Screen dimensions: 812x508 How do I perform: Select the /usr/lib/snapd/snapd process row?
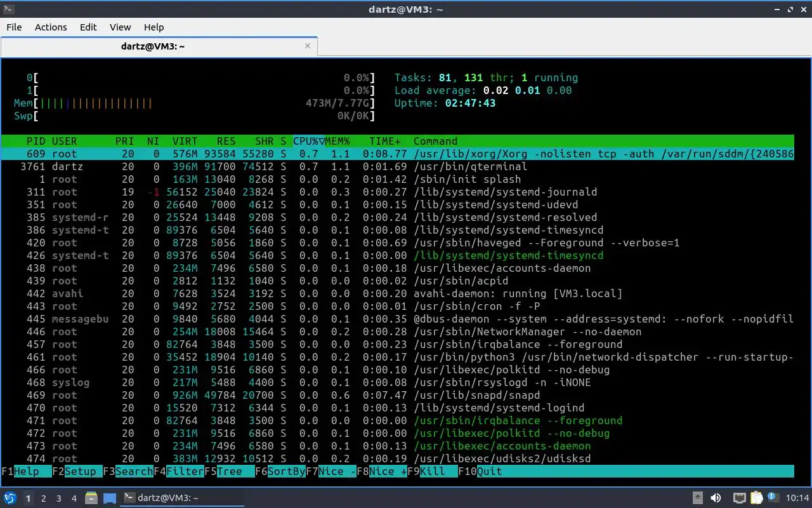pos(398,395)
